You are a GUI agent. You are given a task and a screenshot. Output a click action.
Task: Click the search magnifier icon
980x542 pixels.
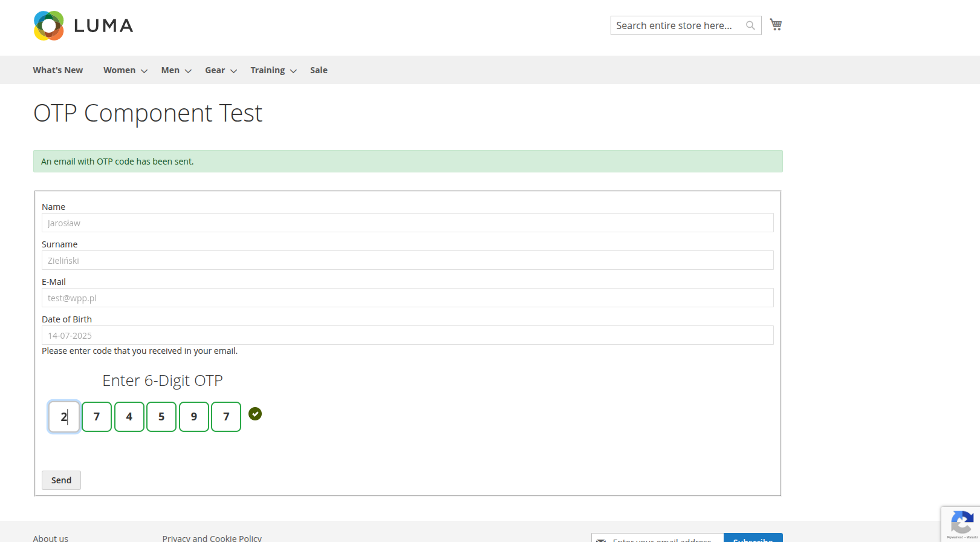click(750, 25)
